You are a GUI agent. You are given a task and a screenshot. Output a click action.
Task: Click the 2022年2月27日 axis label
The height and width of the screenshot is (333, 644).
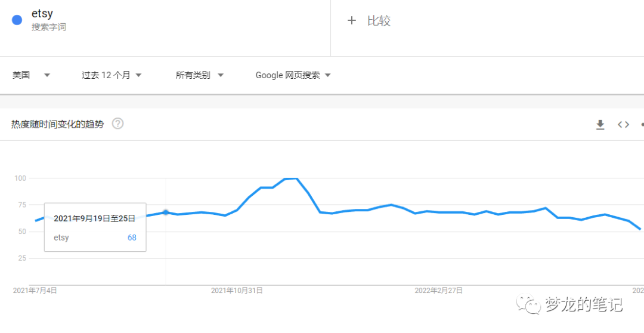[439, 291]
